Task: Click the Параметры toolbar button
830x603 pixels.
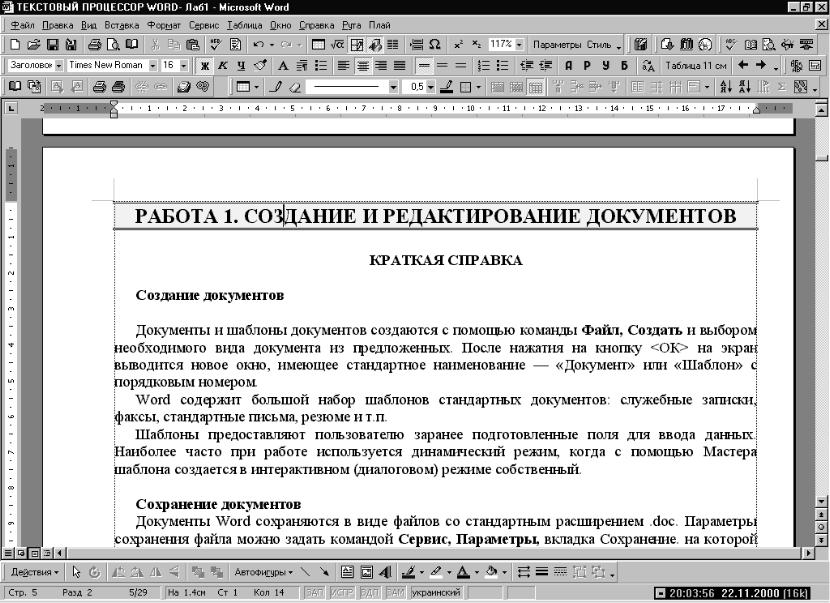Action: 556,44
